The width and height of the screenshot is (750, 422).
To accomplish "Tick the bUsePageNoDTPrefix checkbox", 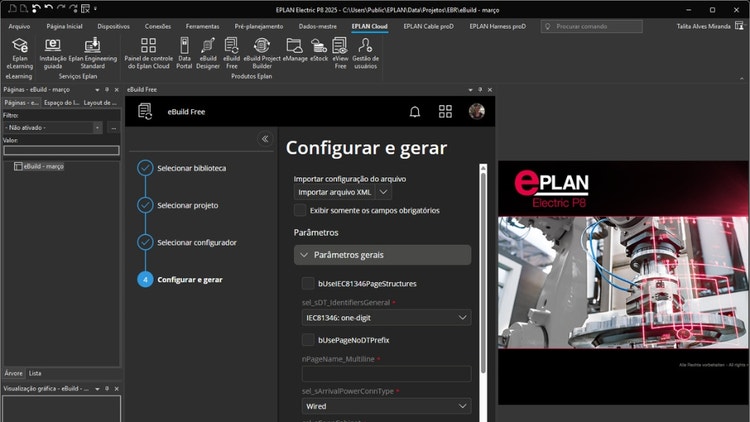I will coord(308,340).
